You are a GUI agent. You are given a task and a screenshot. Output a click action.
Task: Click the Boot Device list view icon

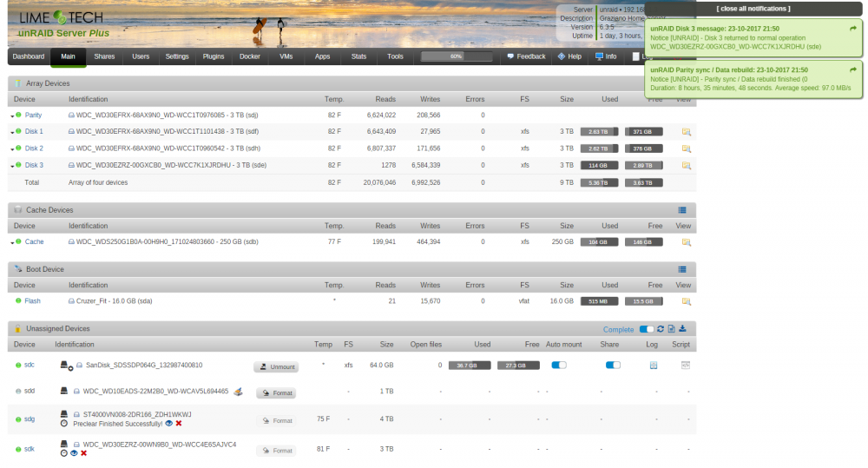682,269
